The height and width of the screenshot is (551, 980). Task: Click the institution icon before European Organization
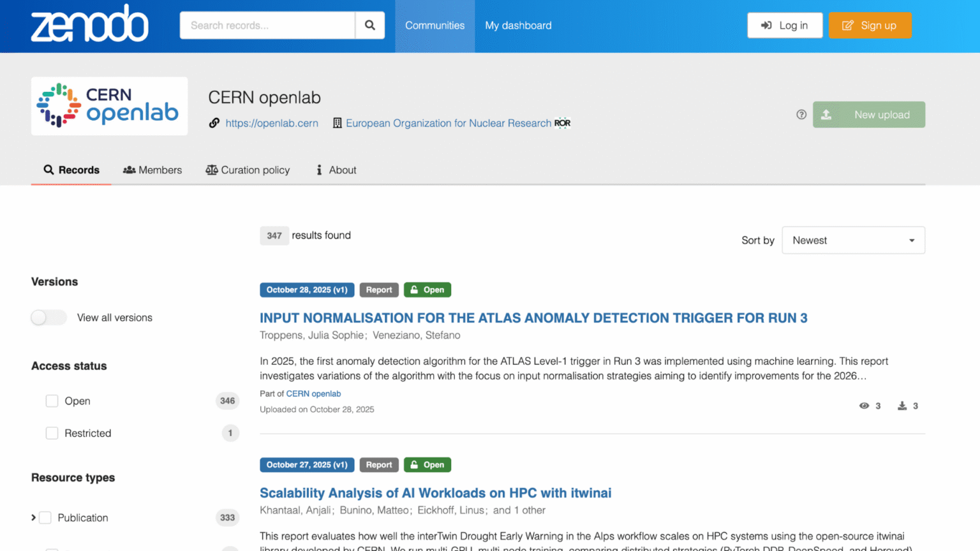pos(338,123)
